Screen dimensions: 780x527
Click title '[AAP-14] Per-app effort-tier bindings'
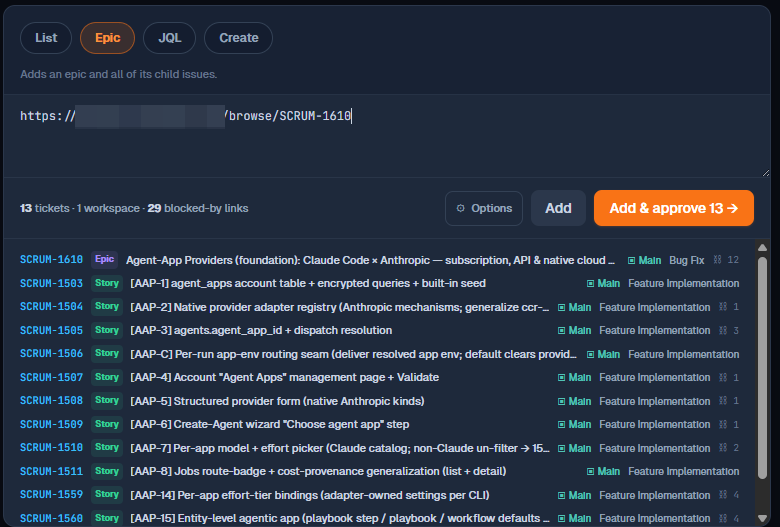click(x=310, y=495)
